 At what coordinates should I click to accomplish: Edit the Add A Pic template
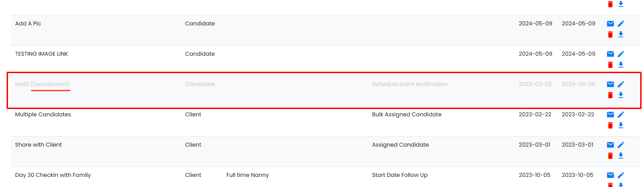point(621,24)
